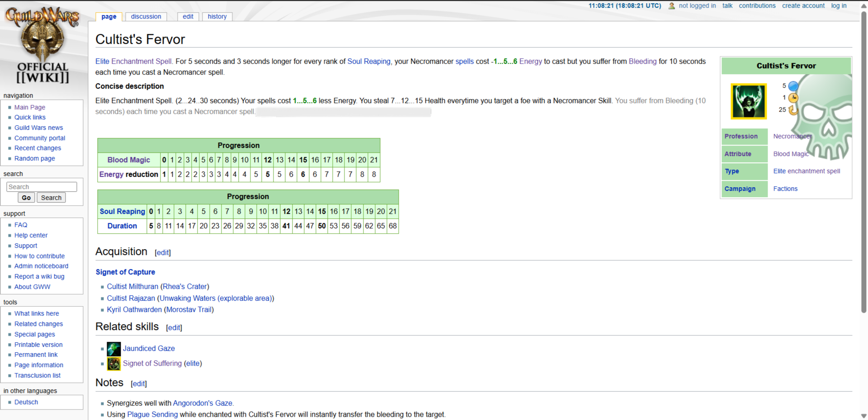Open Main Page in navigation
The height and width of the screenshot is (420, 868).
30,107
